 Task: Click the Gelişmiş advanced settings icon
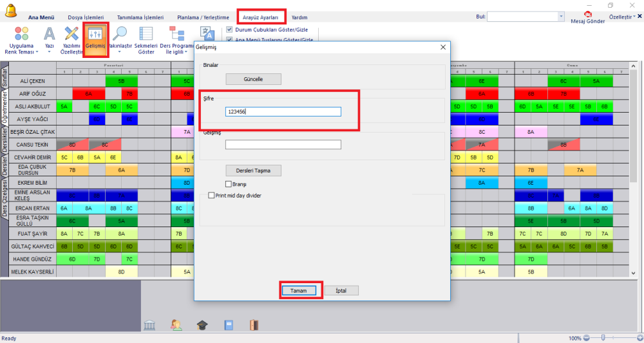[x=95, y=33]
